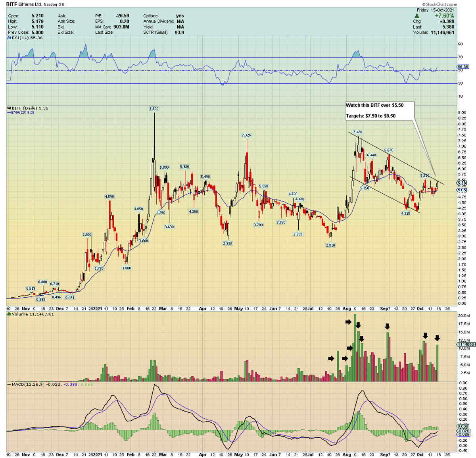Click the 7.326 May high price label
This screenshot has width=476, height=458.
(246, 135)
